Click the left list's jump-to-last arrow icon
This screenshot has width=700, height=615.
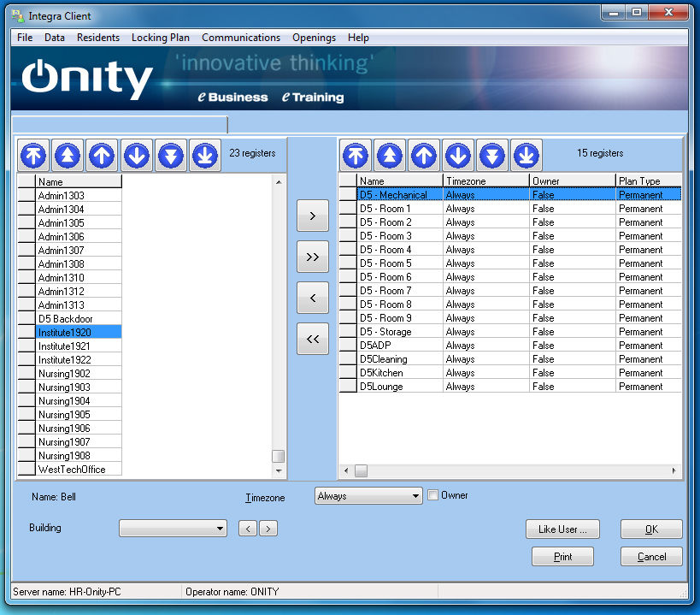point(205,155)
